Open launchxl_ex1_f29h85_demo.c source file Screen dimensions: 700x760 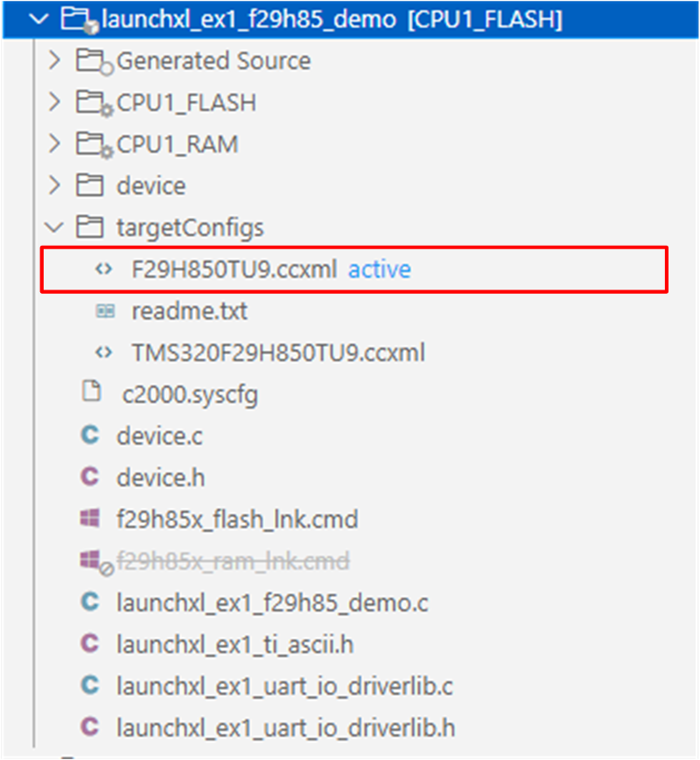tap(272, 603)
